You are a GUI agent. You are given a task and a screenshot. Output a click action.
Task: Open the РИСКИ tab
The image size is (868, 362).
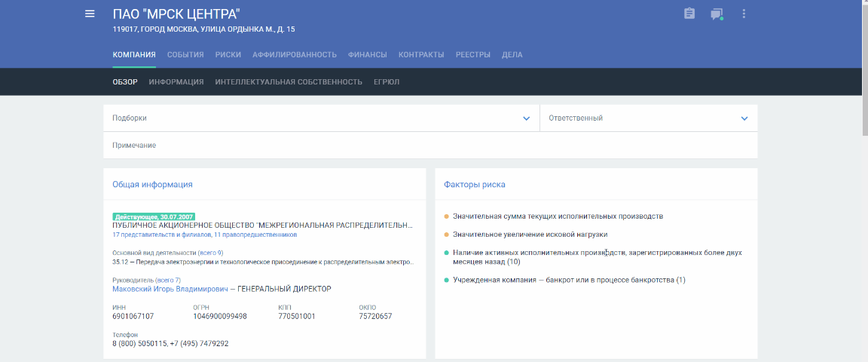click(228, 55)
